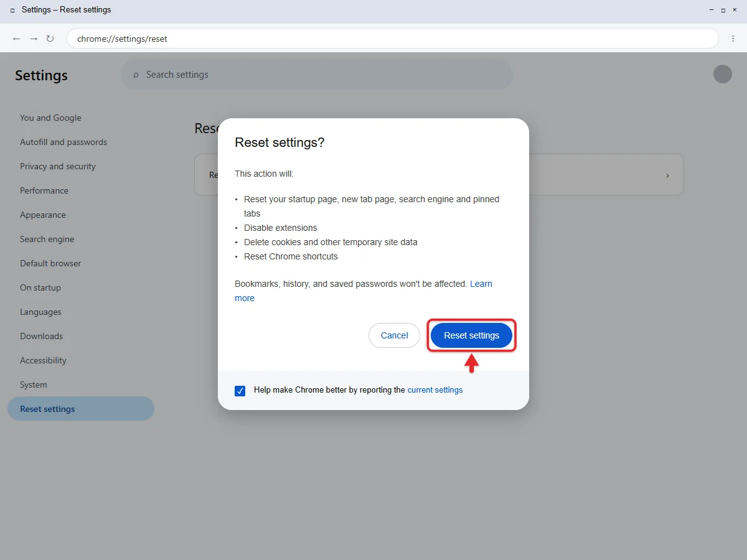The height and width of the screenshot is (560, 747).
Task: Click the tab icon beside the window title
Action: tap(12, 11)
